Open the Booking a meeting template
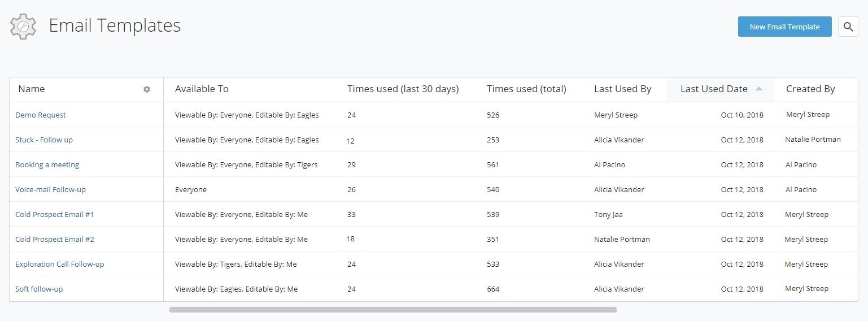 tap(47, 164)
